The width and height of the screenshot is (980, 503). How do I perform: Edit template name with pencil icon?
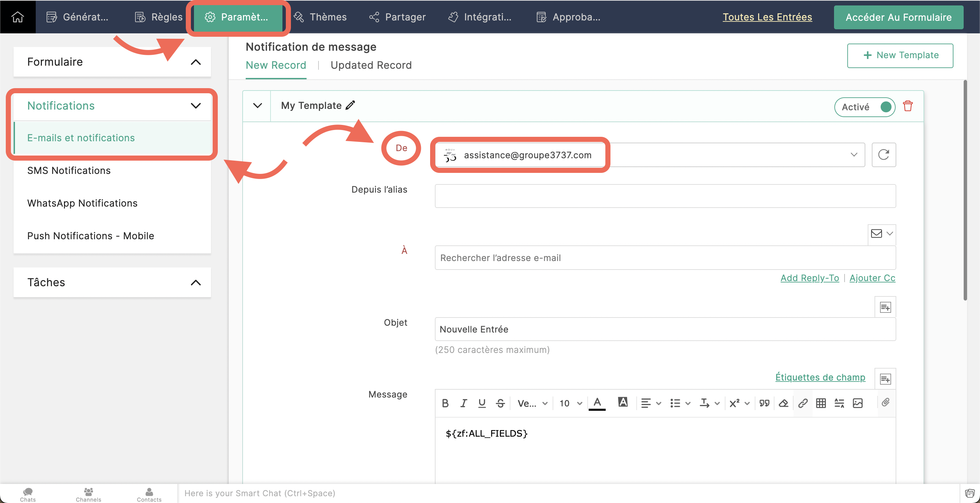tap(350, 105)
